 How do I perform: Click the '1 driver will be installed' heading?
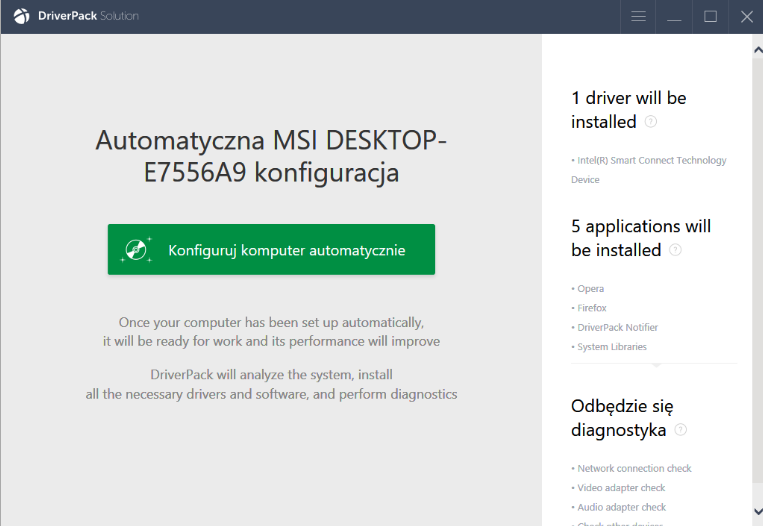629,110
